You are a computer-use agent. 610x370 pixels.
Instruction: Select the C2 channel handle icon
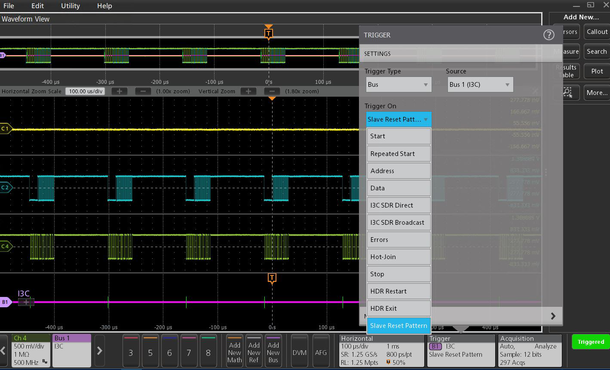[5, 188]
